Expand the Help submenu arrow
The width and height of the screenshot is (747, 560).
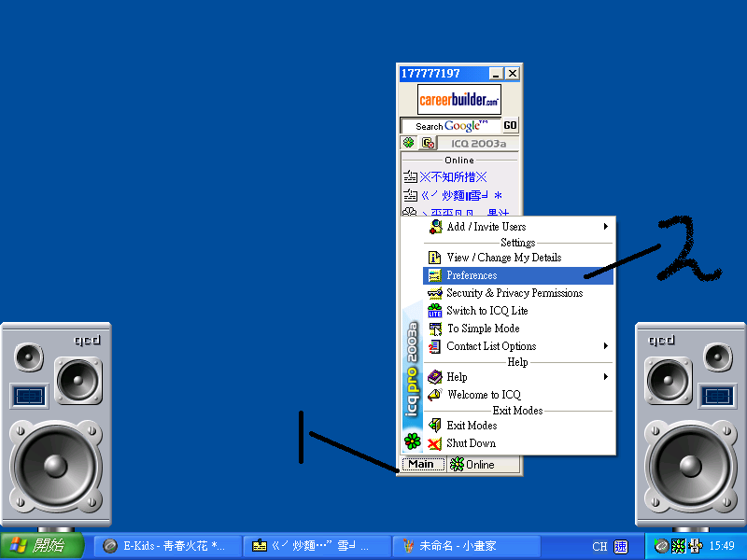coord(605,377)
